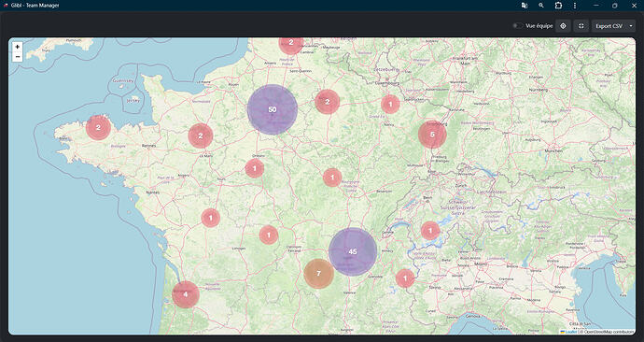Select the 4 cluster near Bordeaux

pos(186,294)
